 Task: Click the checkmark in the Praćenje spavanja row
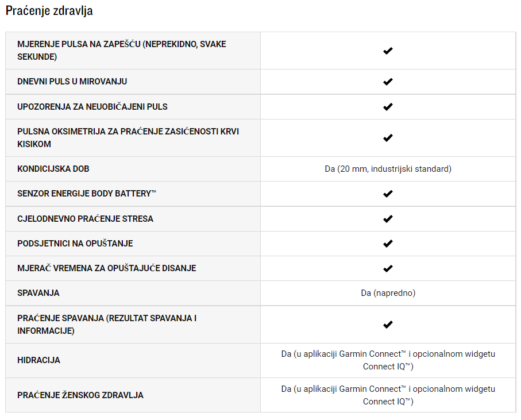(388, 324)
